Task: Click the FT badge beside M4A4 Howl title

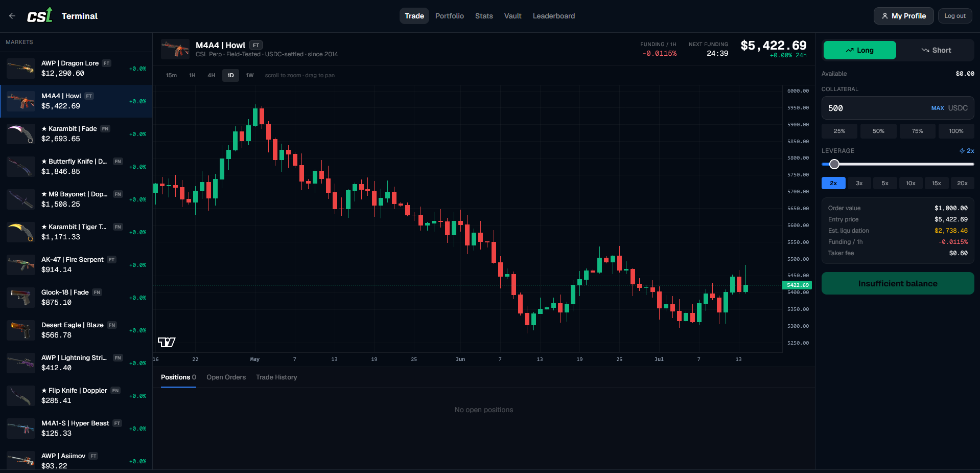Action: pyautogui.click(x=256, y=45)
